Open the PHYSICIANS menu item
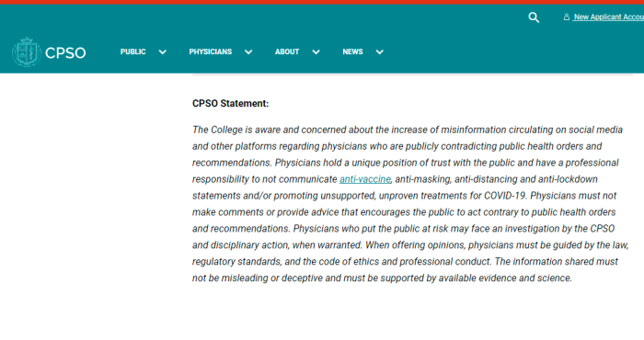The image size is (644, 340). (211, 51)
